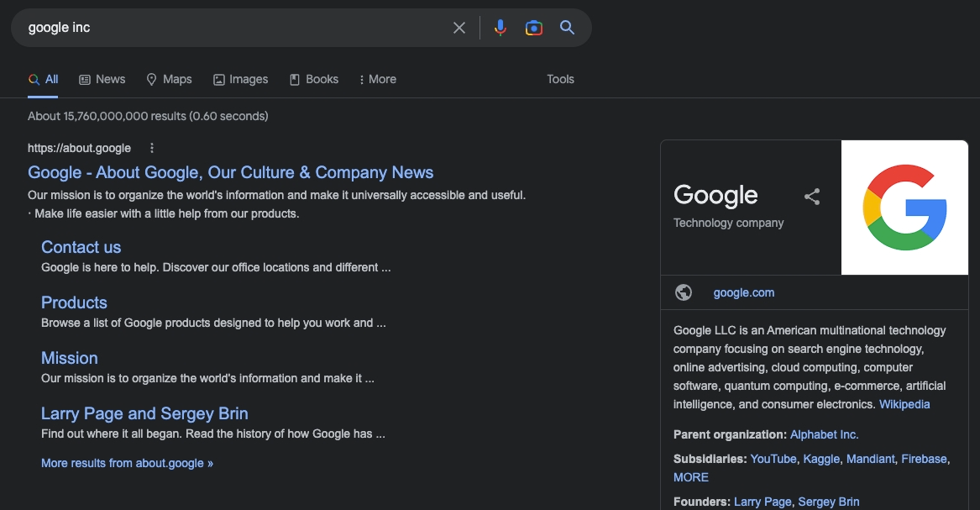Open the Mission sitelink
Viewport: 980px width, 510px height.
70,358
